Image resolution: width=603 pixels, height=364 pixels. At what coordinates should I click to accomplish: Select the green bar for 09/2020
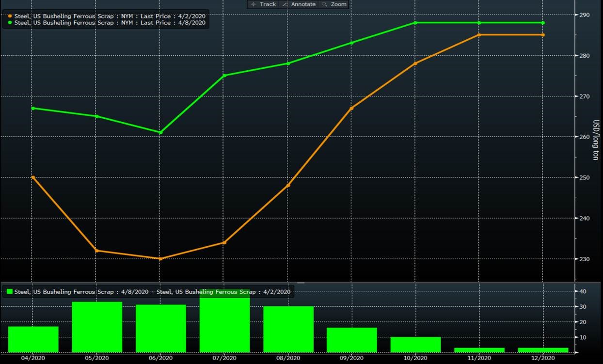click(351, 340)
